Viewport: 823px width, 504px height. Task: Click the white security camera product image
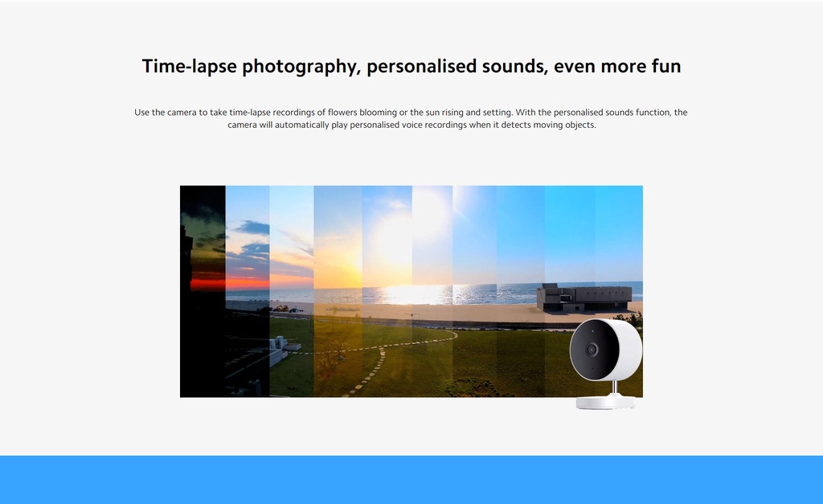click(606, 363)
